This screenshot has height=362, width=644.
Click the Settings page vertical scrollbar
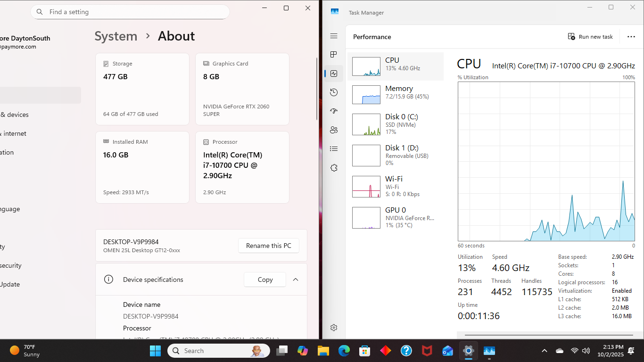click(317, 90)
